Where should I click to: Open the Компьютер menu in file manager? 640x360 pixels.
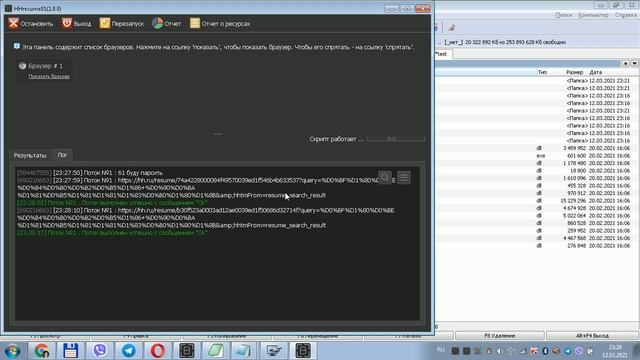tap(593, 15)
